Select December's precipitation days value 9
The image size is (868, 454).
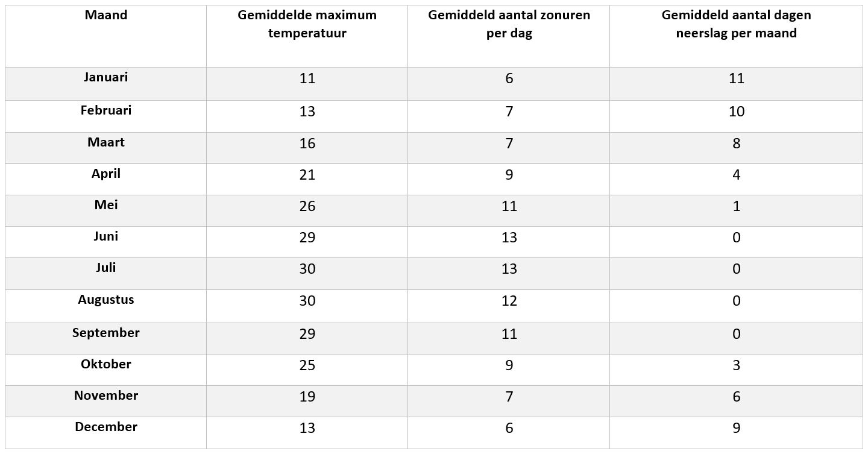pyautogui.click(x=736, y=428)
